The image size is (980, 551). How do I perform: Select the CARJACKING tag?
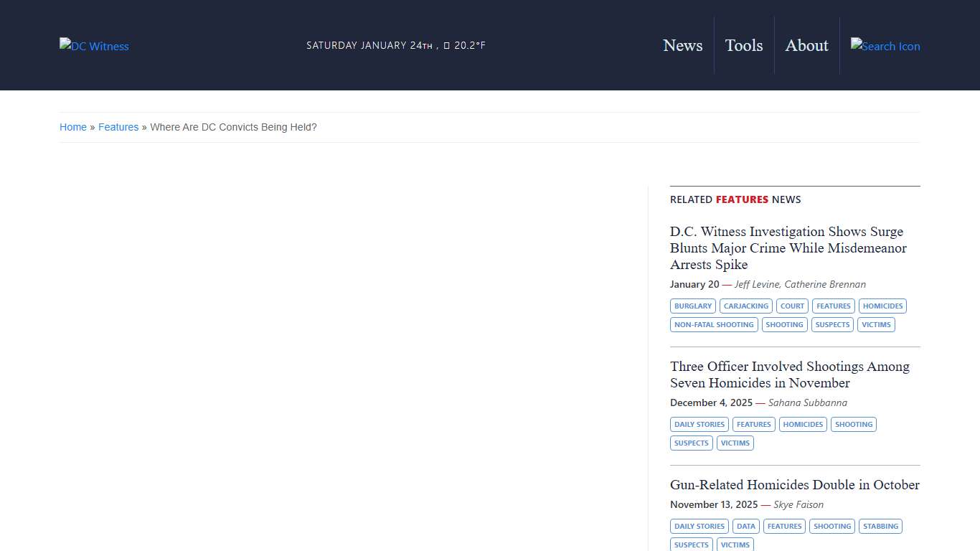coord(745,306)
